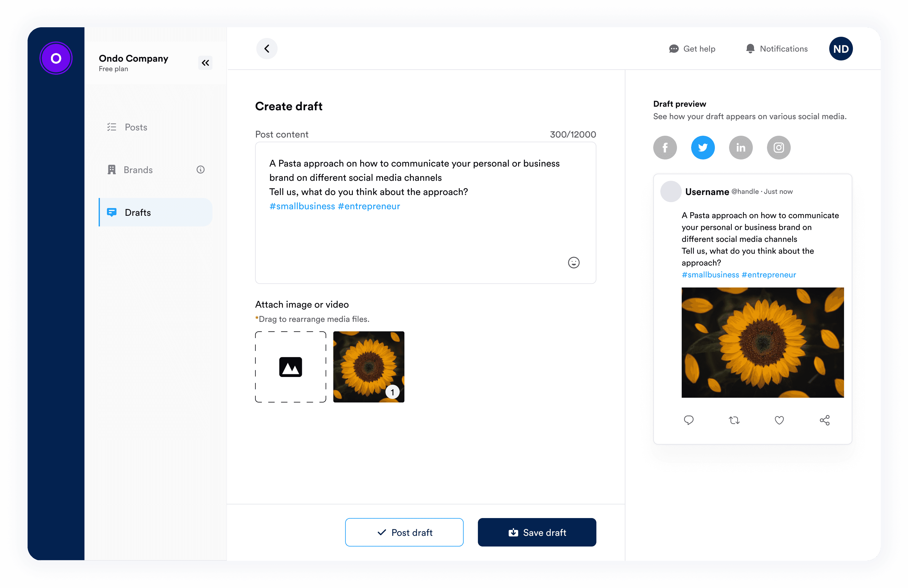
Task: Switch preview to LinkedIn icon
Action: tap(740, 148)
